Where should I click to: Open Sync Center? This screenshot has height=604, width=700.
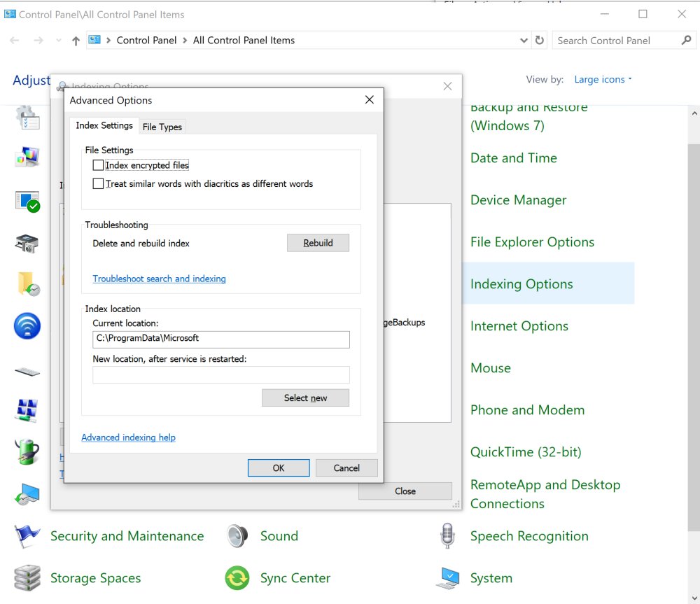coord(295,578)
